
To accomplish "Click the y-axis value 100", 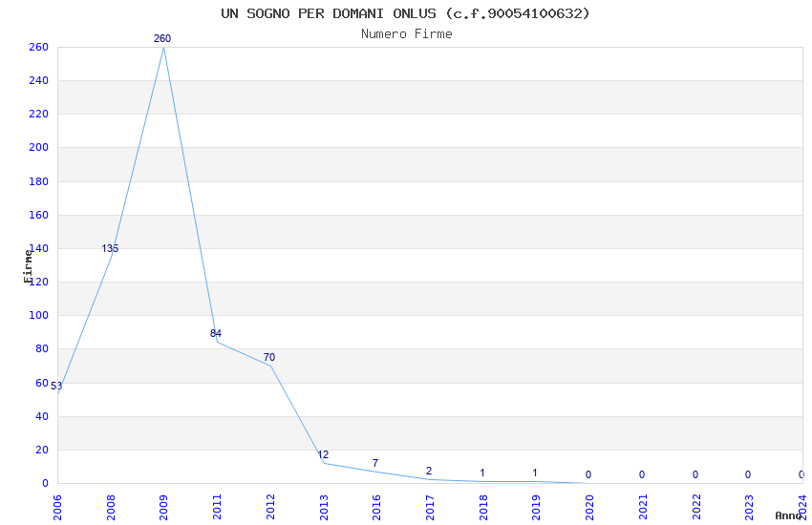I will (x=38, y=315).
